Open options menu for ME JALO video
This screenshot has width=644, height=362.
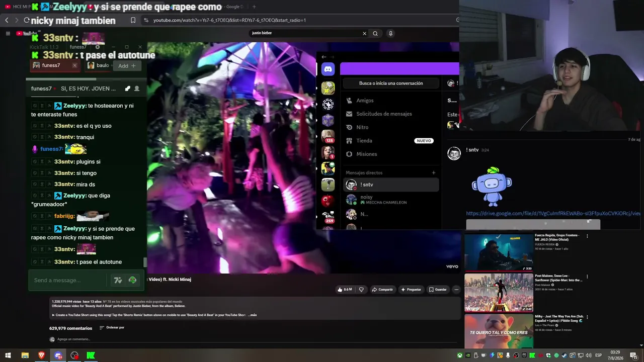587,236
